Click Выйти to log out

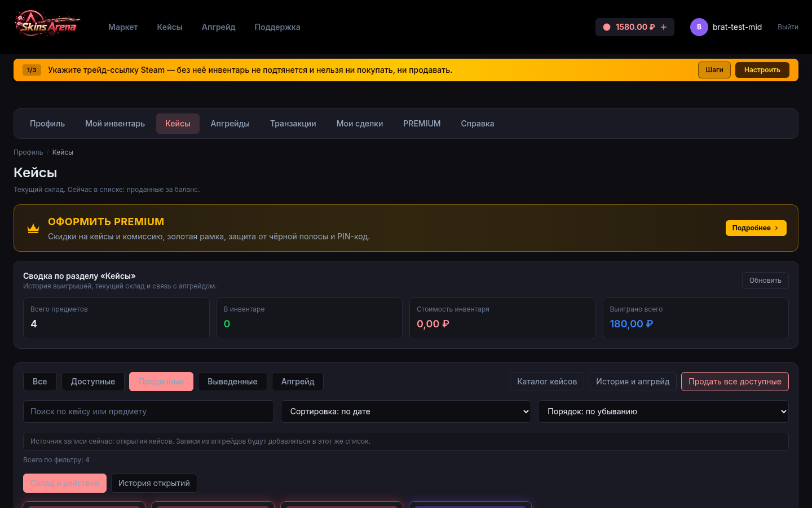coord(788,27)
